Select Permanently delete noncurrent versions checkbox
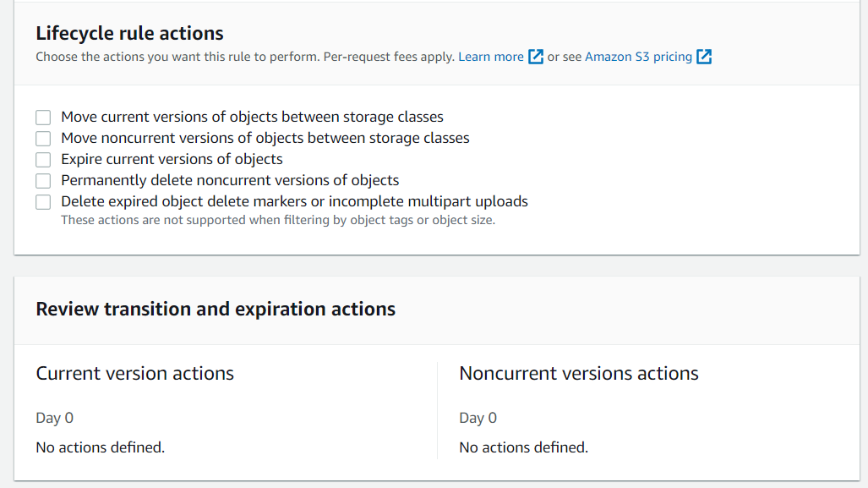The image size is (868, 488). click(43, 181)
